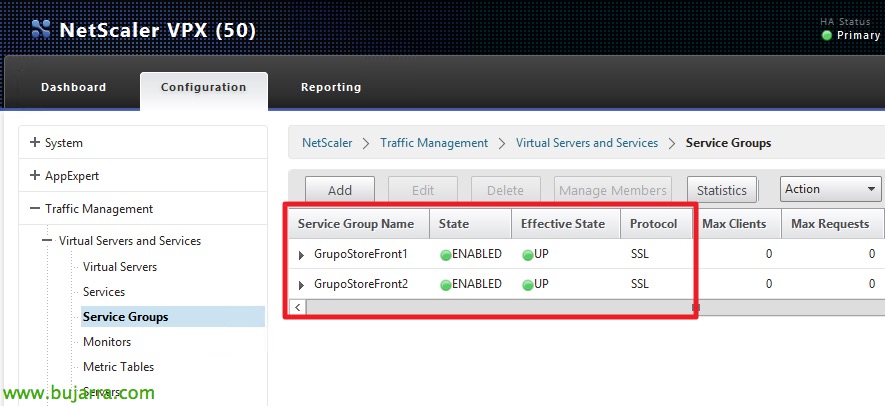Click the Primary HA status text
Screen dimensions: 885x406
pos(858,35)
